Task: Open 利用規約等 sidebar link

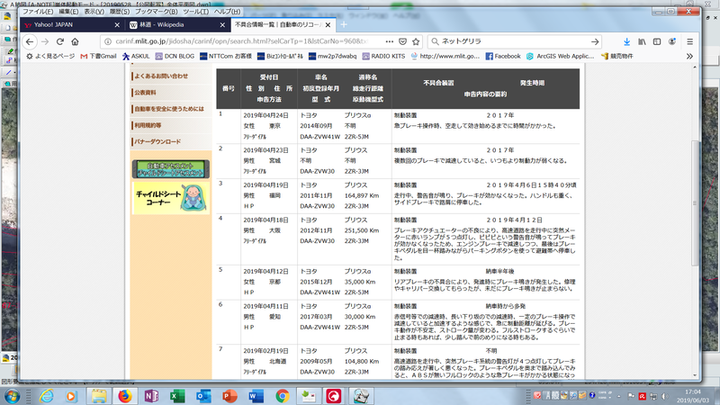Action: 147,125
